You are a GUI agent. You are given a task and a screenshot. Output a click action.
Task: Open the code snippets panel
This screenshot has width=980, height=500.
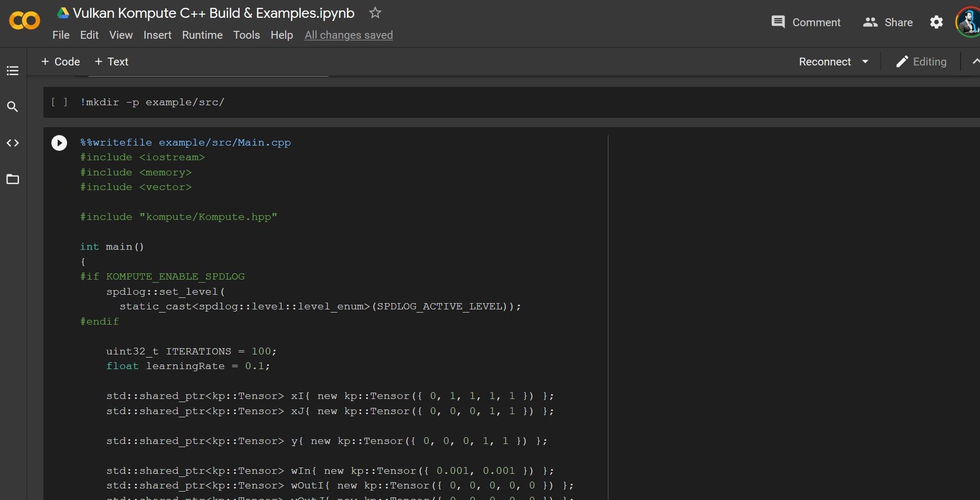click(13, 143)
